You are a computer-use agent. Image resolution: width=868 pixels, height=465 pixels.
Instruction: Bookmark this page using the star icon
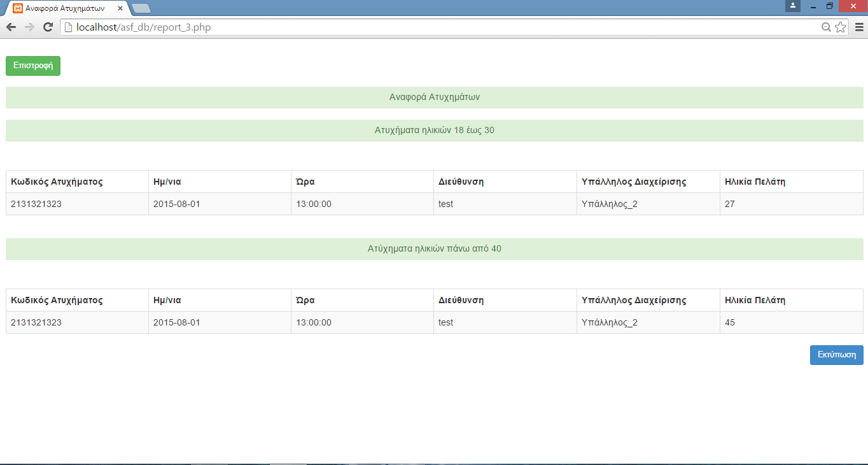pos(841,27)
